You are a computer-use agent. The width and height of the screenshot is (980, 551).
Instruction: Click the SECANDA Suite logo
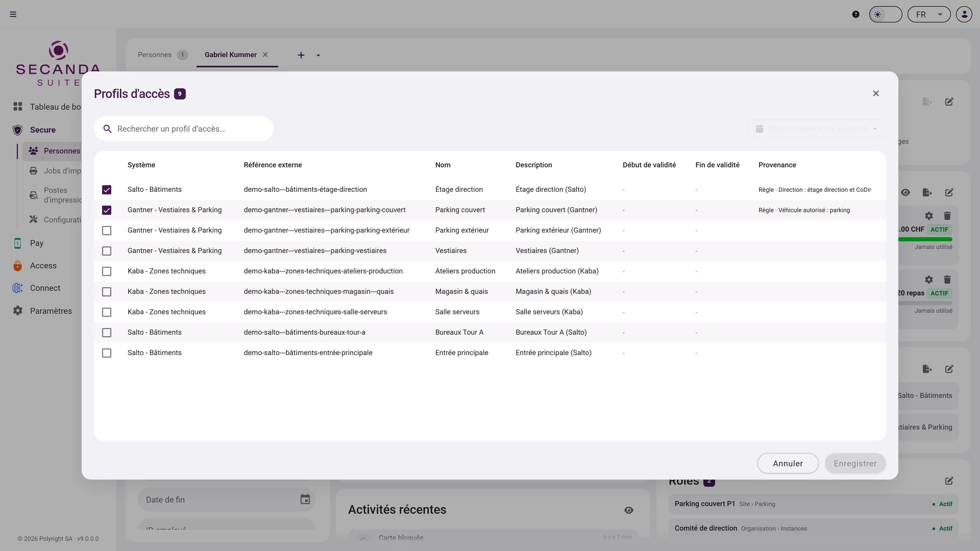[x=58, y=64]
